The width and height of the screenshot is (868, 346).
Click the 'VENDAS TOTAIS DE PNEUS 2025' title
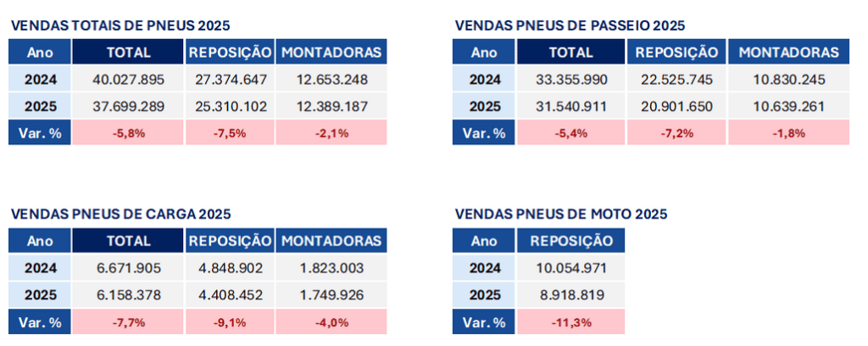tap(120, 25)
